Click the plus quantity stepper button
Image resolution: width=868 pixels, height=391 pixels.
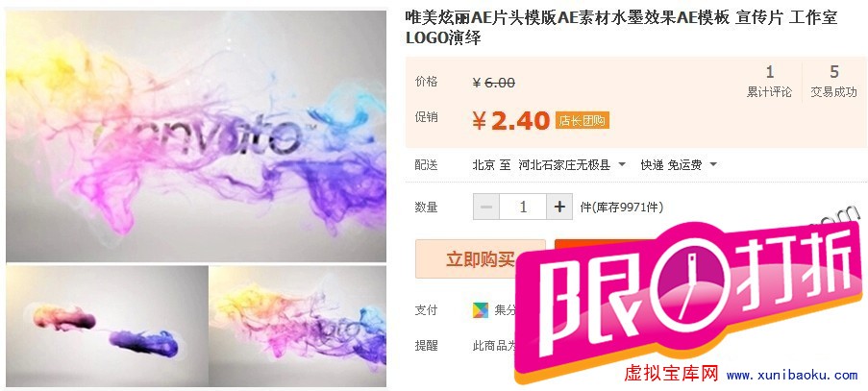[x=559, y=207]
